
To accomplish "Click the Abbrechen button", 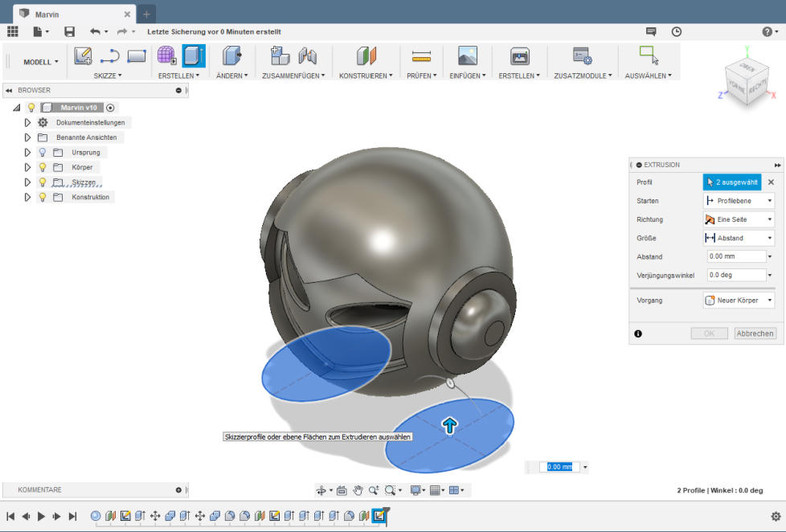I will pyautogui.click(x=755, y=334).
